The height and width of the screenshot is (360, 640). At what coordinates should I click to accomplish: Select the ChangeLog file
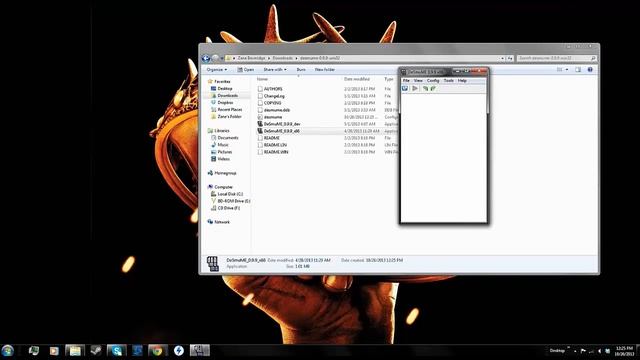[x=274, y=96]
